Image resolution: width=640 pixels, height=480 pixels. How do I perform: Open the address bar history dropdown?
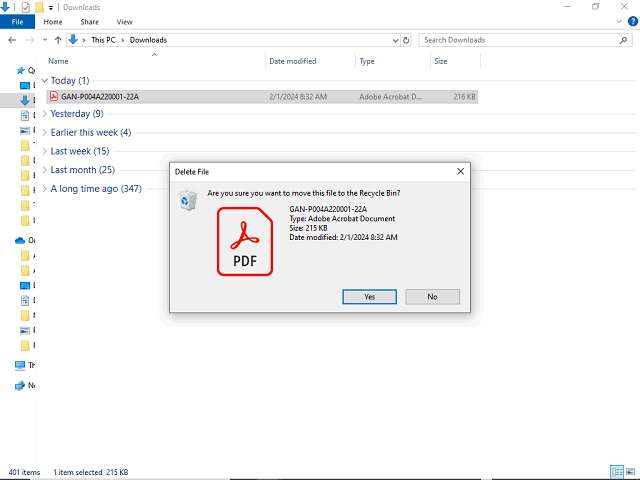coord(395,40)
